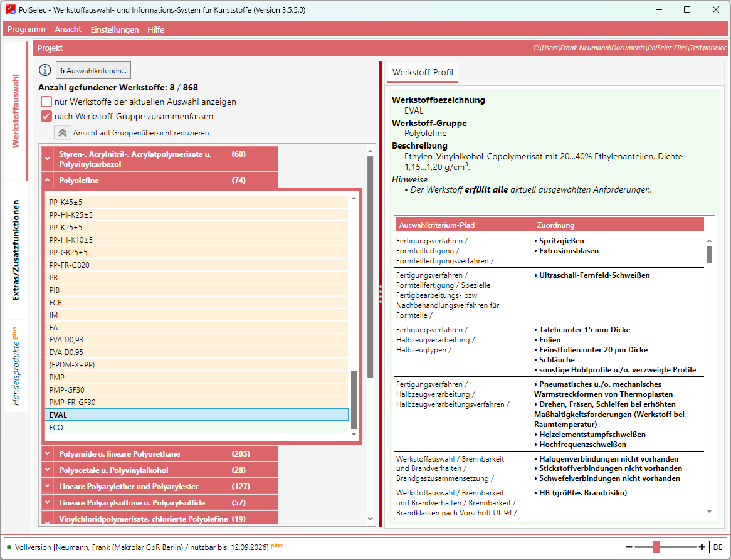This screenshot has width=731, height=560.
Task: Select material ECB
Action: [197, 303]
